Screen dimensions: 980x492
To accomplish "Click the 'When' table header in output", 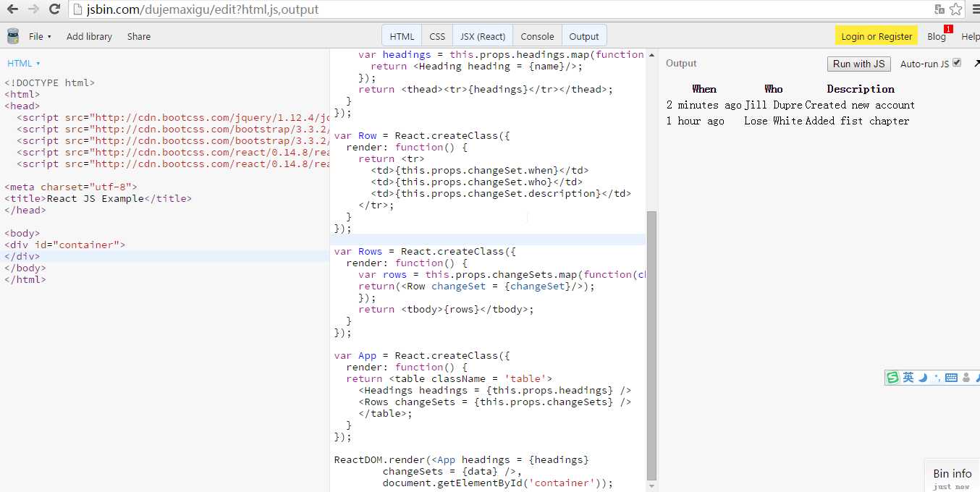I will [x=704, y=89].
